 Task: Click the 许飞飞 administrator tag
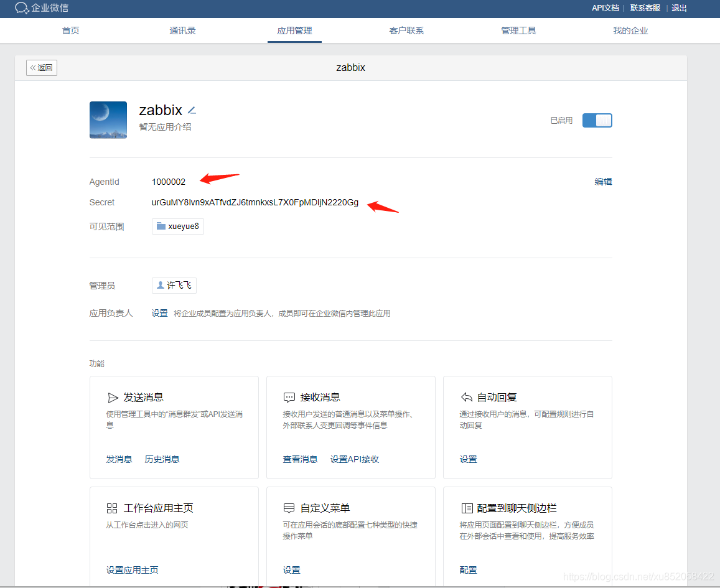tap(174, 286)
